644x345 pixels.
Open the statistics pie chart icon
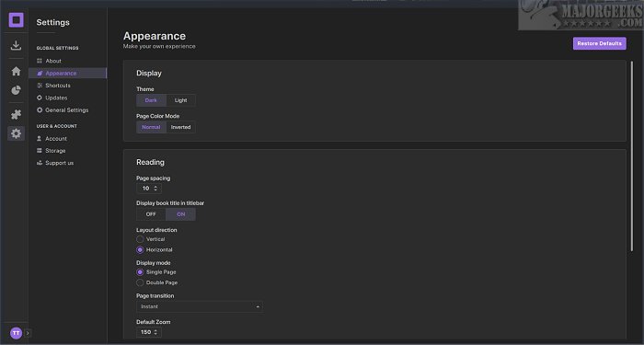point(16,90)
